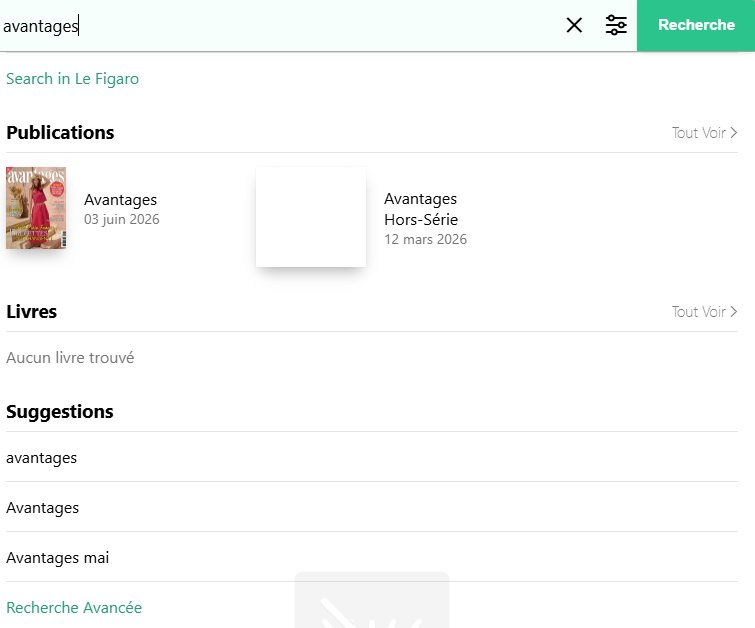Open 'Recherche Avancée' link

(74, 607)
